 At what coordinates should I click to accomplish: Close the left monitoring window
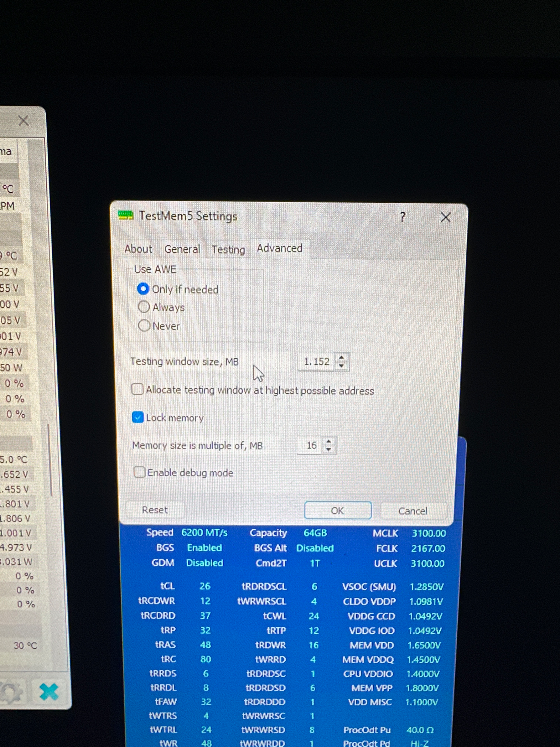24,121
